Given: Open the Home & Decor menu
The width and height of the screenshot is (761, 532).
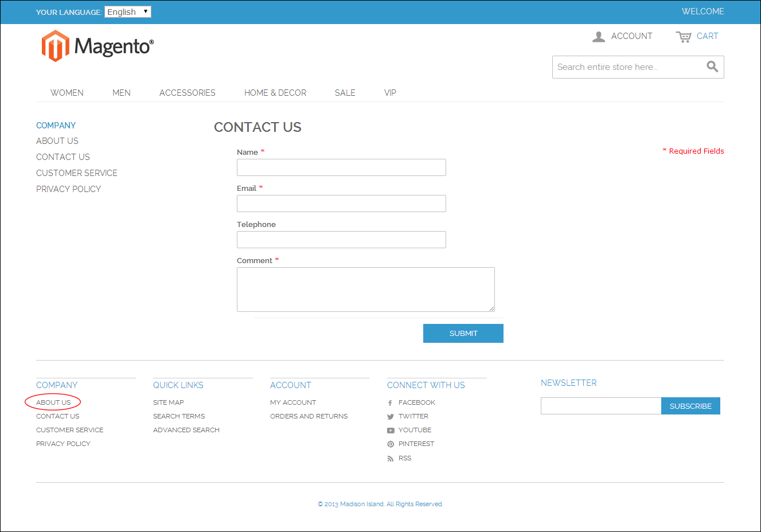Looking at the screenshot, I should tap(275, 93).
